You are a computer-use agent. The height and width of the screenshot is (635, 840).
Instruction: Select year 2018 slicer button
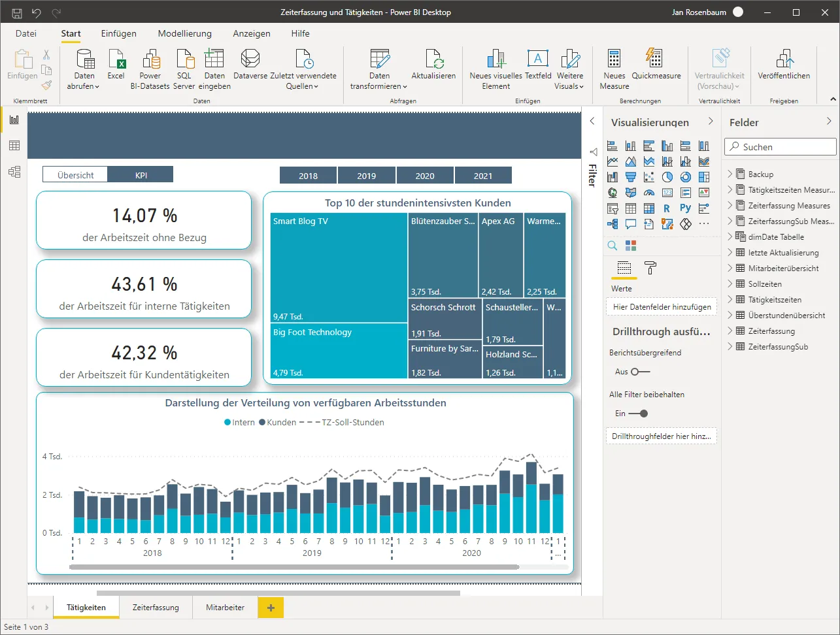coord(309,175)
